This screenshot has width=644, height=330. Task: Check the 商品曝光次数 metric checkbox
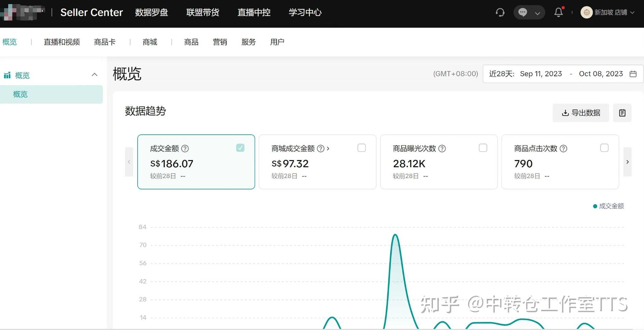483,148
